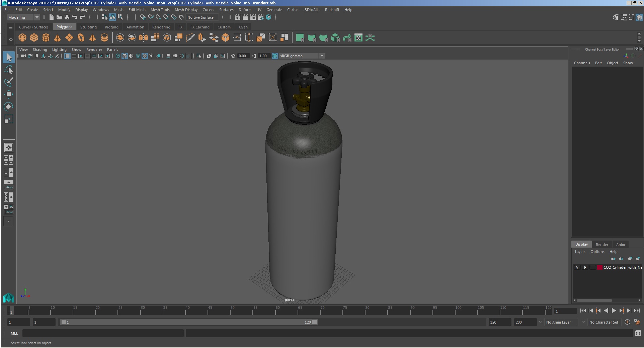Toggle textured display in viewport

tap(145, 56)
